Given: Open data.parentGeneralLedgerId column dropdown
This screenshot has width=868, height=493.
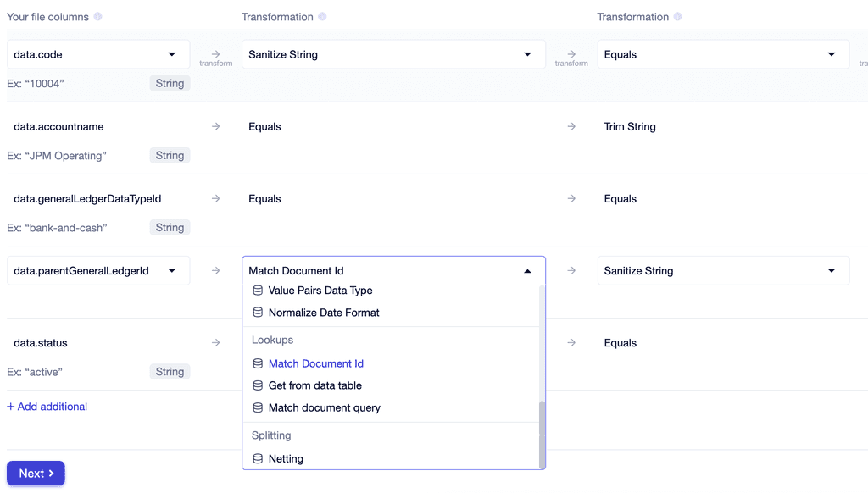Looking at the screenshot, I should 98,270.
